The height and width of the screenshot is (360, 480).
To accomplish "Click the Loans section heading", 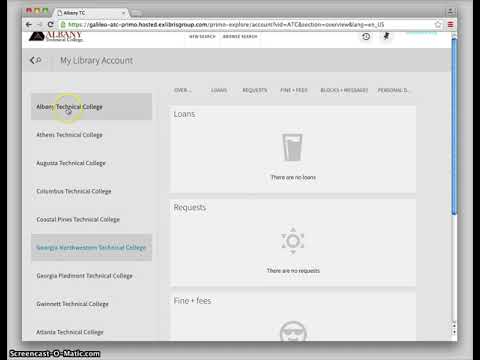I will (184, 114).
